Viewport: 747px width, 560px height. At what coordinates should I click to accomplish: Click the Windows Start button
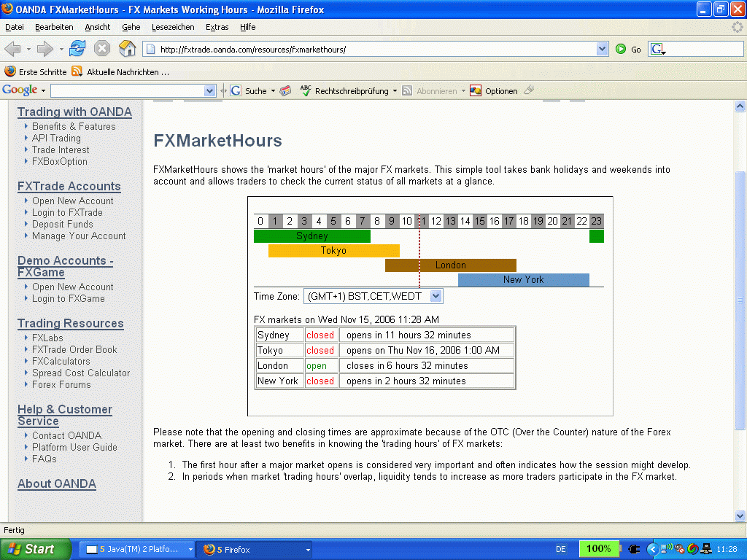tap(35, 549)
